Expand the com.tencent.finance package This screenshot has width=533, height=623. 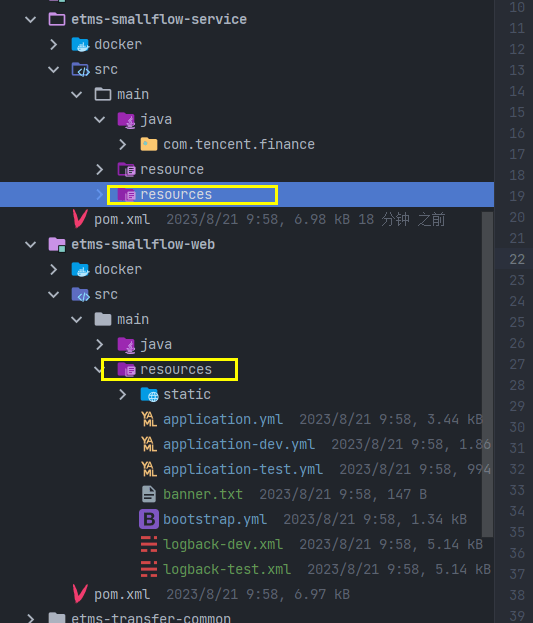(x=123, y=144)
